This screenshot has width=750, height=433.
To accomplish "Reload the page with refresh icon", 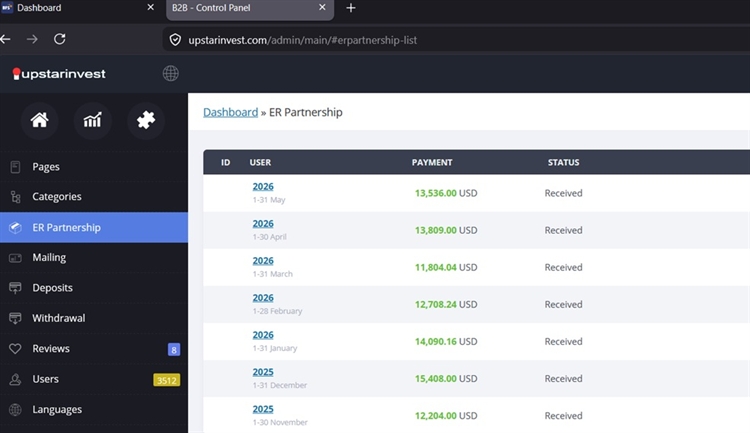I will click(x=60, y=39).
